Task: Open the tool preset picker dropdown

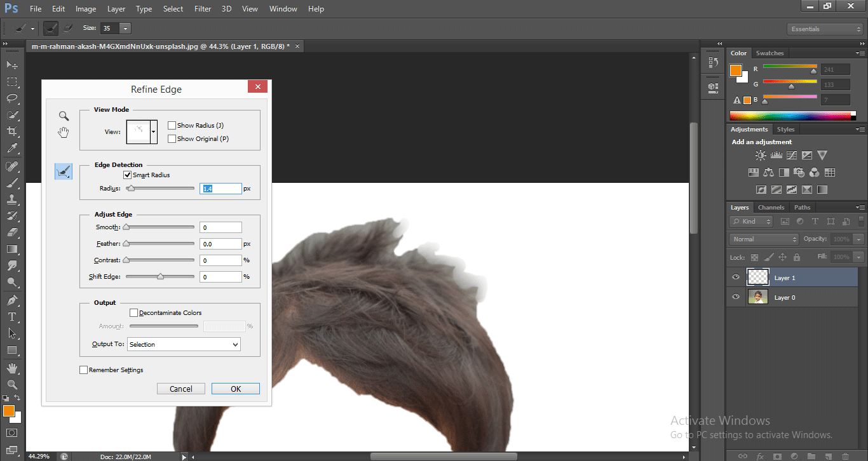Action: pos(32,29)
